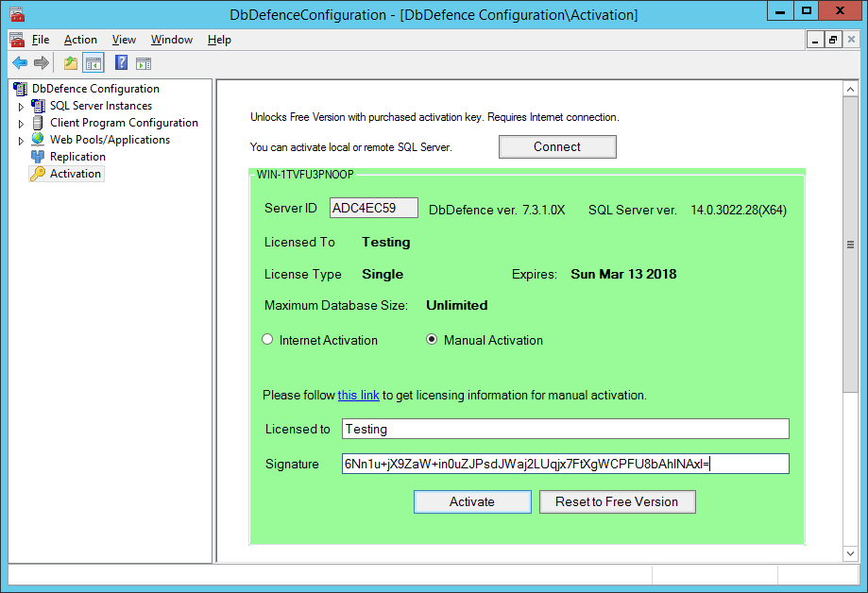Click the Back arrow toolbar icon
868x593 pixels.
[x=19, y=63]
